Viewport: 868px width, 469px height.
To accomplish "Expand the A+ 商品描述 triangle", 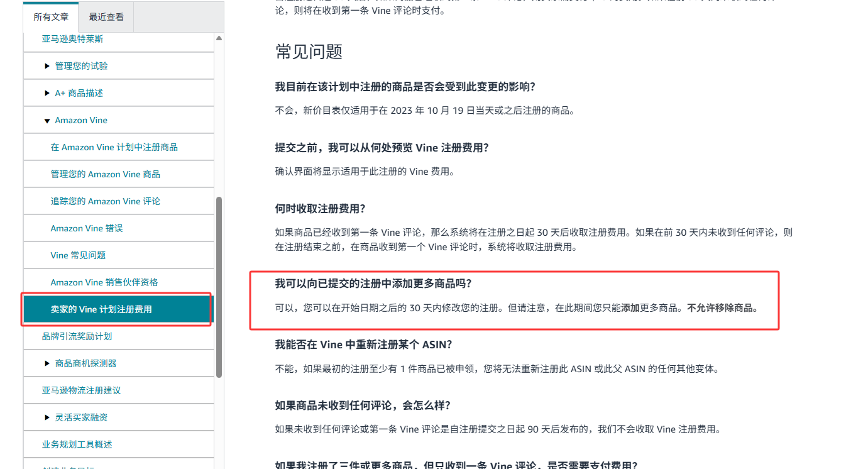I will (47, 93).
